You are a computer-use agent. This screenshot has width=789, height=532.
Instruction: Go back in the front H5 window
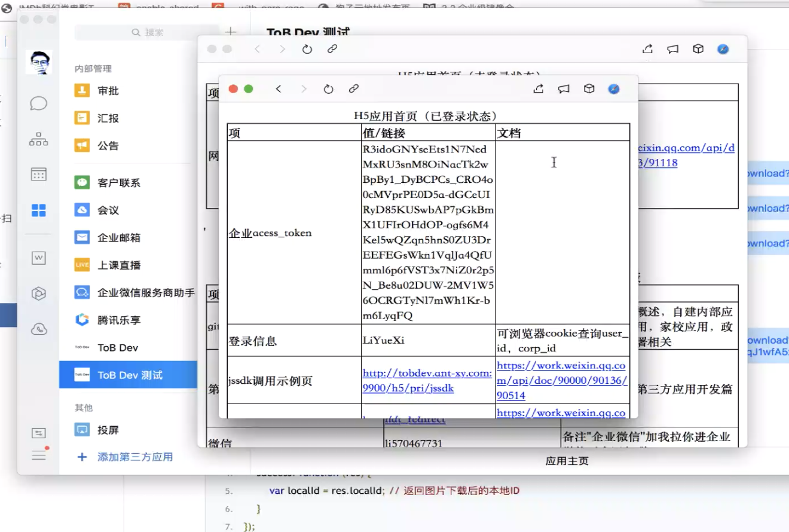click(x=279, y=89)
